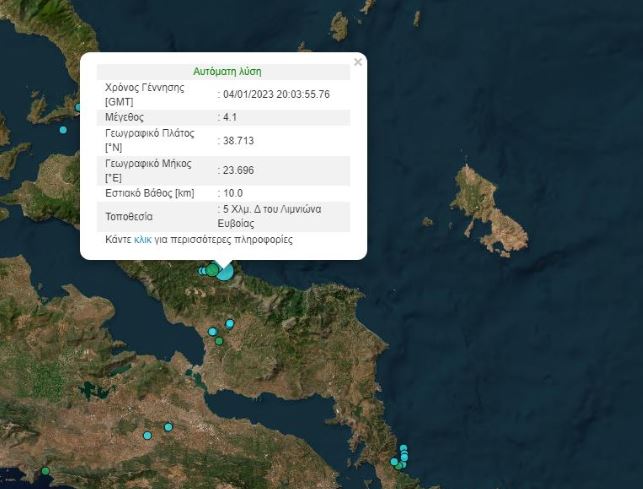
Task: Close the earthquake info popup
Action: pyautogui.click(x=358, y=62)
